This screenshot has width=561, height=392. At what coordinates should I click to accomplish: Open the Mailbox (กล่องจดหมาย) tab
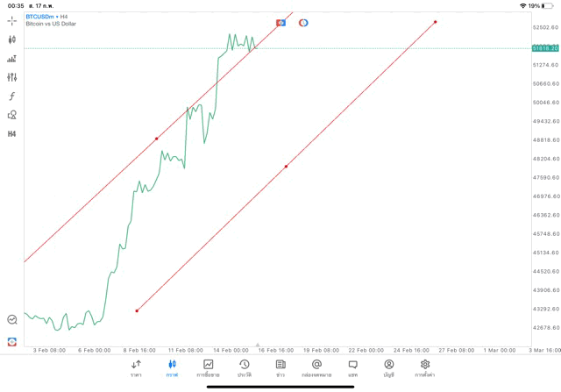[x=316, y=367]
